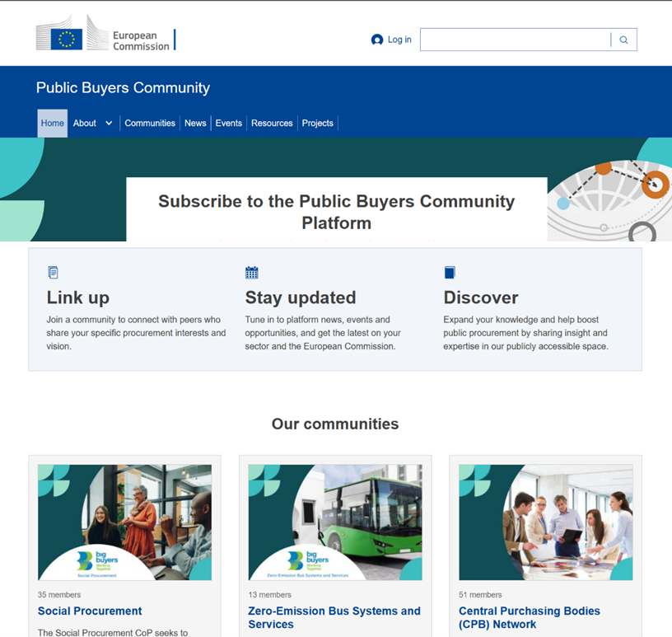The image size is (672, 637).
Task: Click the Social Procurement card image
Action: 124,522
